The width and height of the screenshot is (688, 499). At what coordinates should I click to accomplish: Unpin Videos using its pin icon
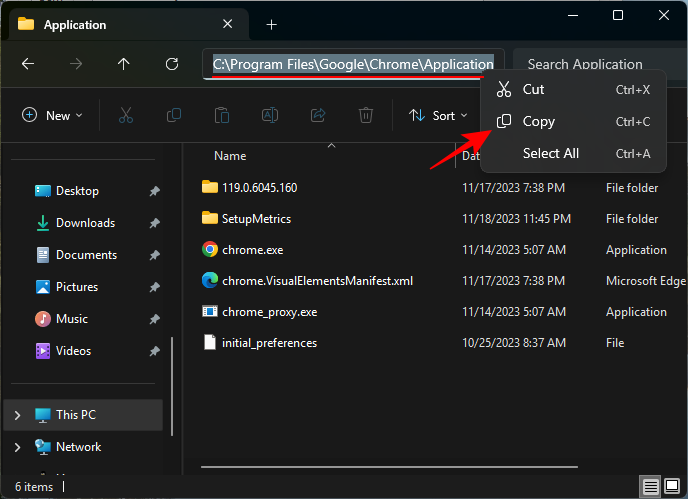[154, 351]
